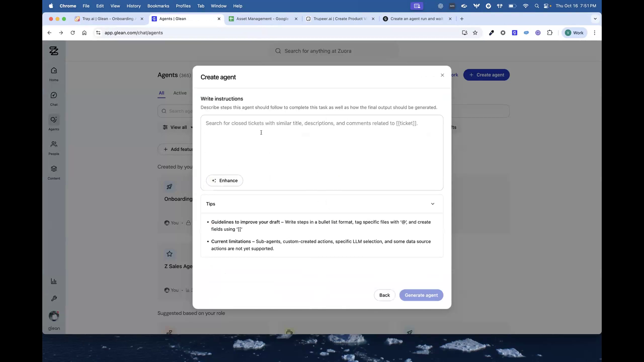Open the analytics bar-chart icon in the sidebar
644x362 pixels.
tap(54, 281)
